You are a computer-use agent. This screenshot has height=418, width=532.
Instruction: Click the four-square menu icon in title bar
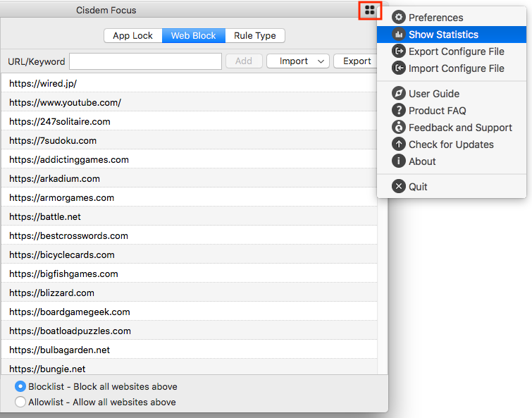370,11
